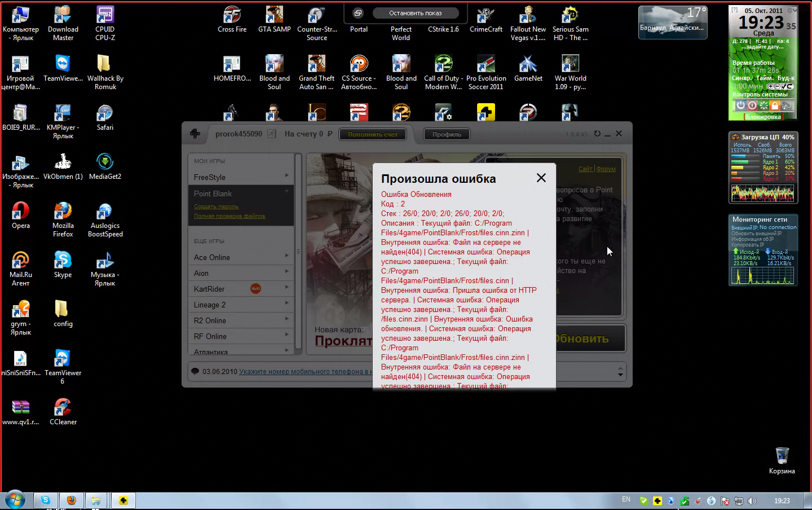Click the Пополнить счет button
The height and width of the screenshot is (510, 812).
[x=372, y=134]
